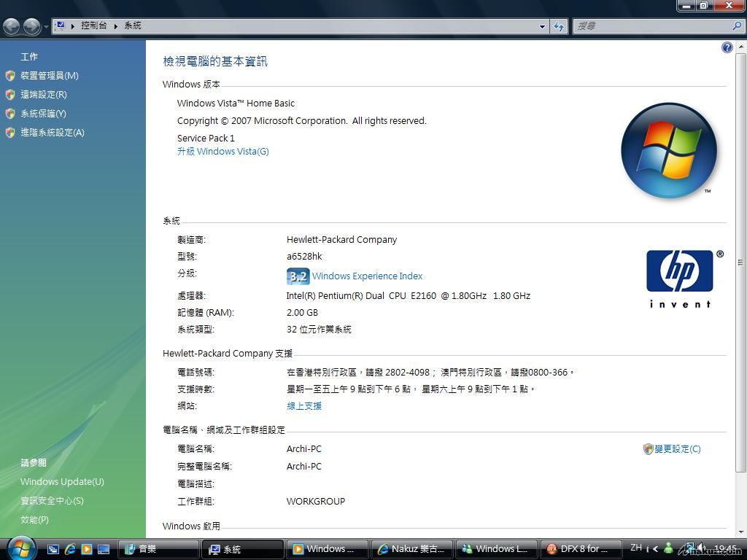Image resolution: width=747 pixels, height=560 pixels.
Task: Open address bar history dropdown
Action: (x=542, y=27)
